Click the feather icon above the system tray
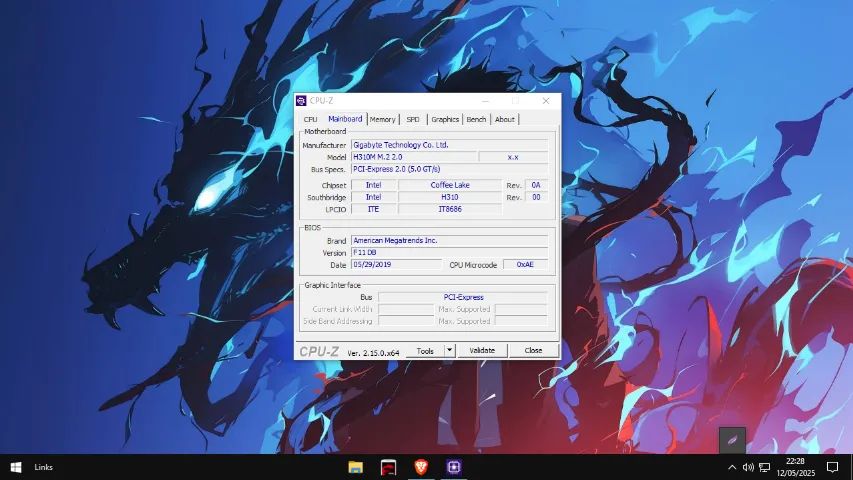853x480 pixels. coord(732,440)
